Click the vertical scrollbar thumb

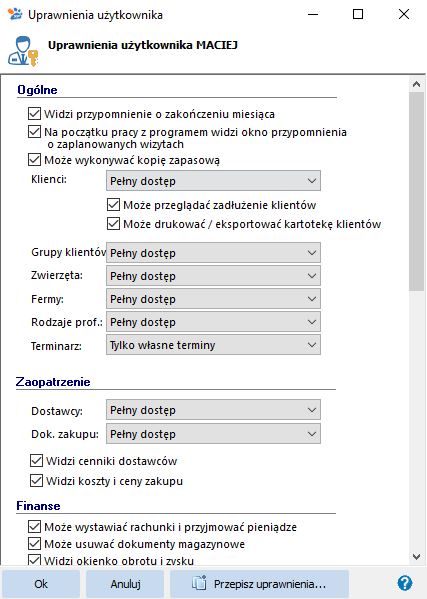coord(417,192)
